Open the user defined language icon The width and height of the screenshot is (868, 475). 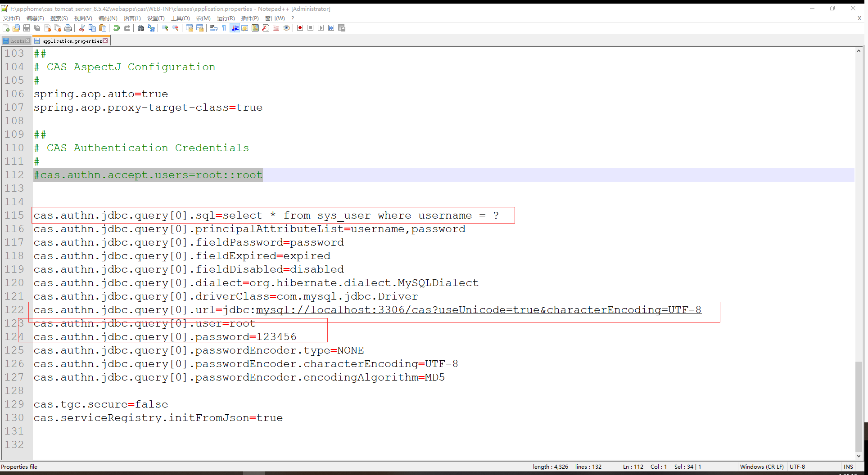[245, 28]
